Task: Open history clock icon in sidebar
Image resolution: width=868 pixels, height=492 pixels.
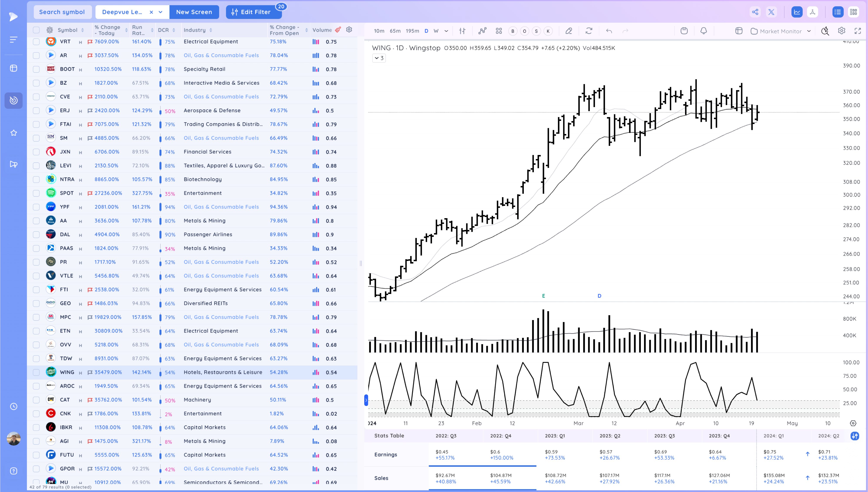Action: [13, 406]
